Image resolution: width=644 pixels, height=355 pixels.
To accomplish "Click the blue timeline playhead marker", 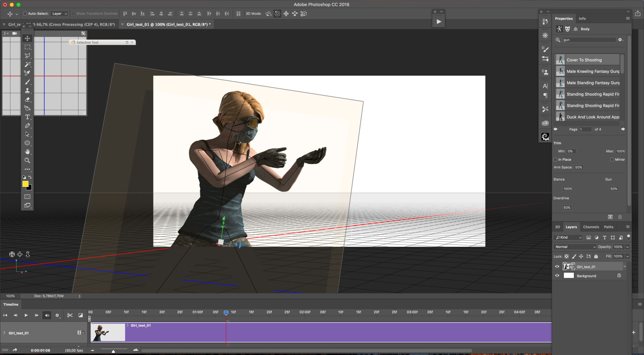I will (226, 313).
